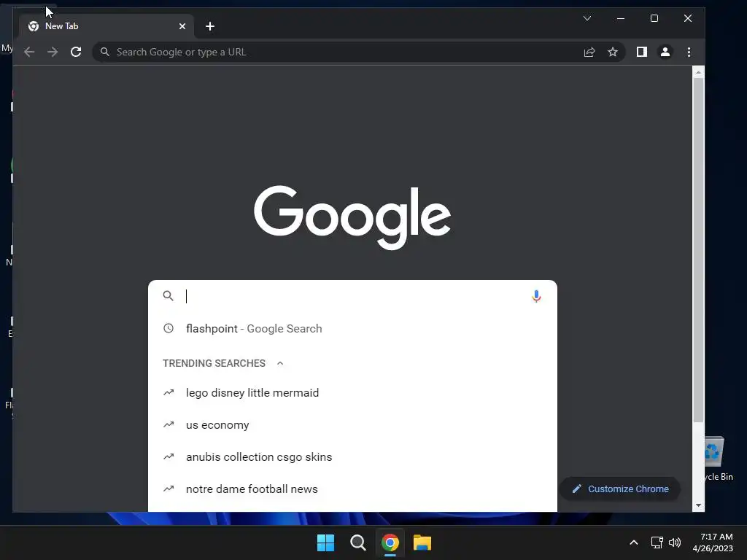747x560 pixels.
Task: Choose anubis collection csgo skins suggestion
Action: click(352, 456)
